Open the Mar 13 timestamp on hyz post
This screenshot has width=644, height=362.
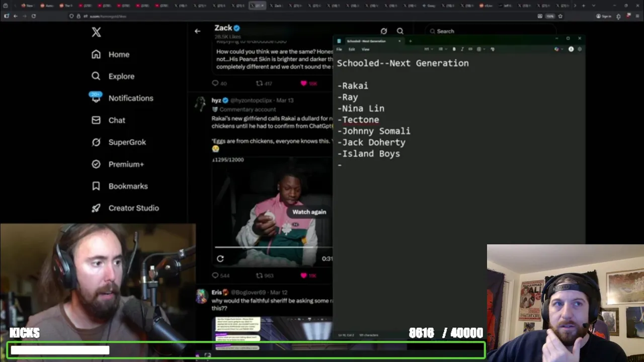pyautogui.click(x=285, y=101)
